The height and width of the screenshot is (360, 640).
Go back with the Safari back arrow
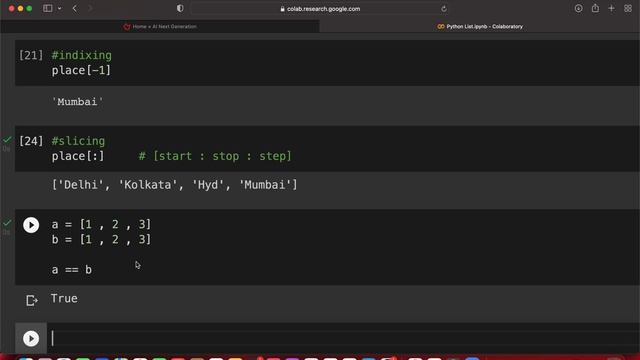75,8
